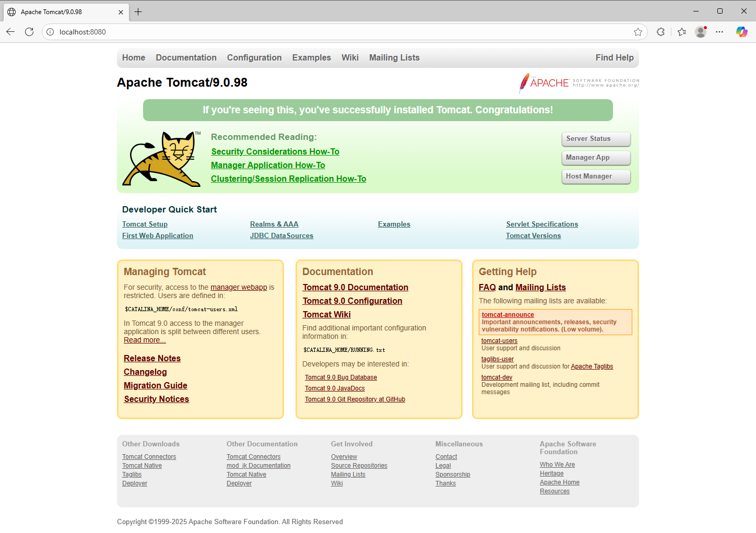The width and height of the screenshot is (756, 533).
Task: Open the Realms & AAA link
Action: click(274, 224)
